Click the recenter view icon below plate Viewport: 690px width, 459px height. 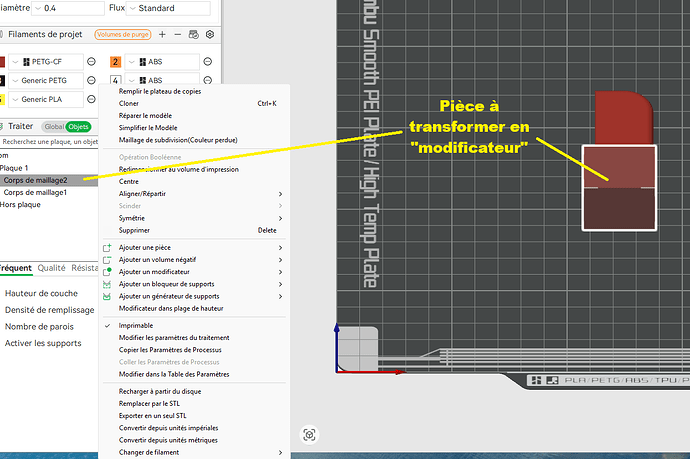click(x=309, y=435)
